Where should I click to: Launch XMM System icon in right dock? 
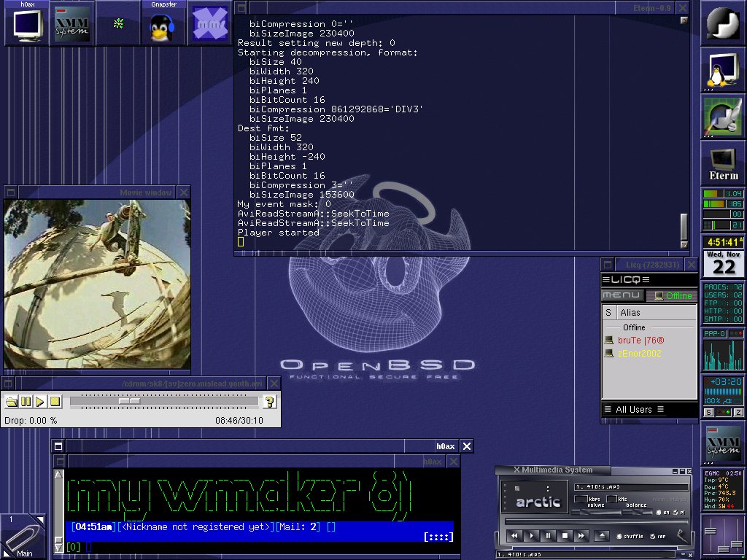tap(723, 443)
